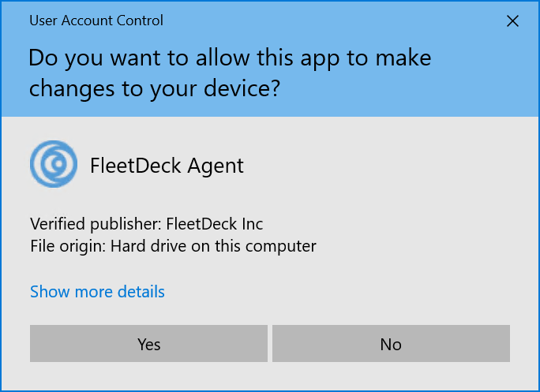Close the User Account Control dialog

pyautogui.click(x=512, y=21)
